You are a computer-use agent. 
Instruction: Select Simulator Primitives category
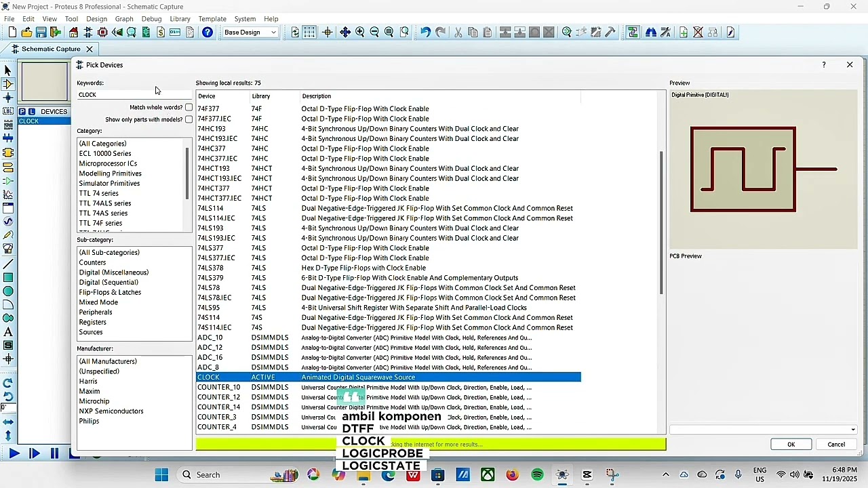click(x=109, y=183)
